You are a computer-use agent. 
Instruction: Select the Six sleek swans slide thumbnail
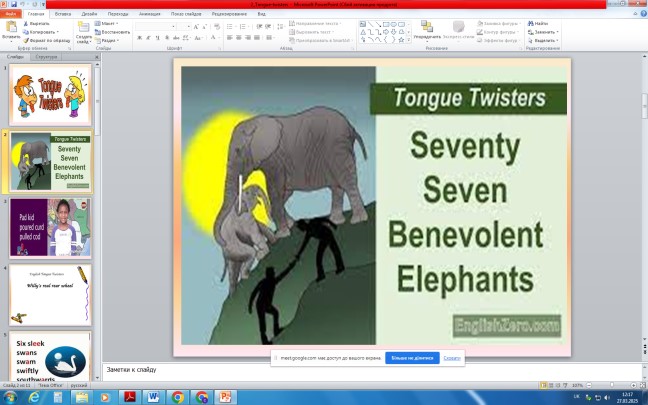click(50, 359)
